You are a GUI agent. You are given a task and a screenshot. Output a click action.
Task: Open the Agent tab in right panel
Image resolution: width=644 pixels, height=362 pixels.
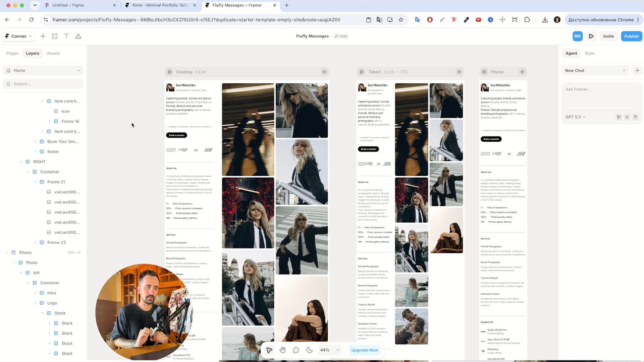click(571, 53)
